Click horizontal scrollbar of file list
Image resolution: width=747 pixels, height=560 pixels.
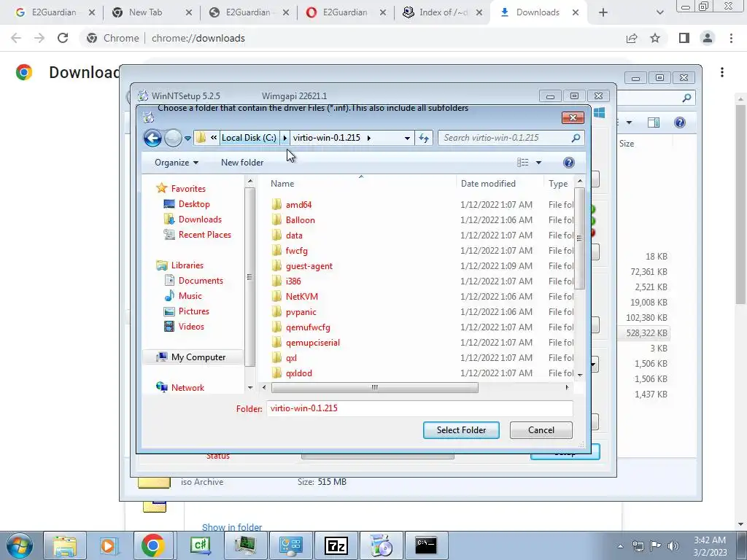point(374,388)
